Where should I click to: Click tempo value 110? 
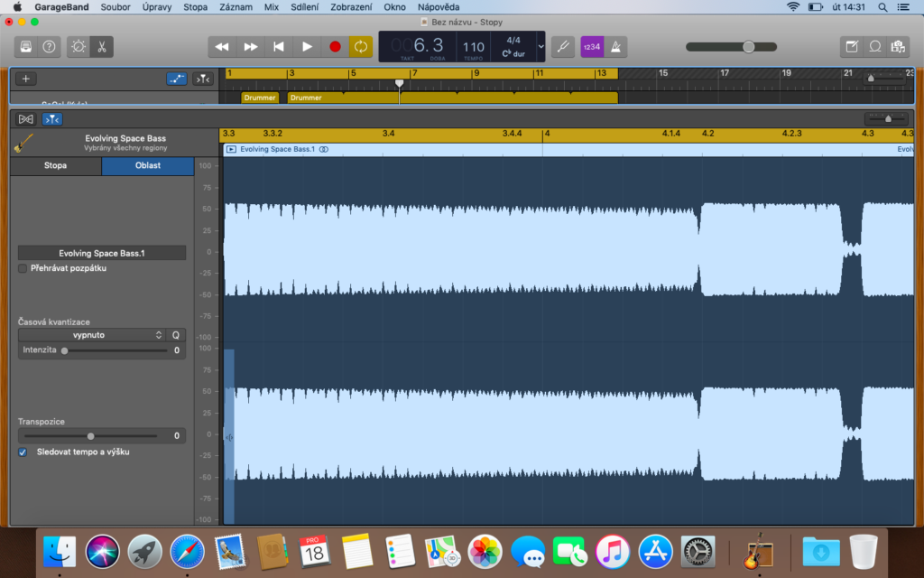click(x=473, y=47)
